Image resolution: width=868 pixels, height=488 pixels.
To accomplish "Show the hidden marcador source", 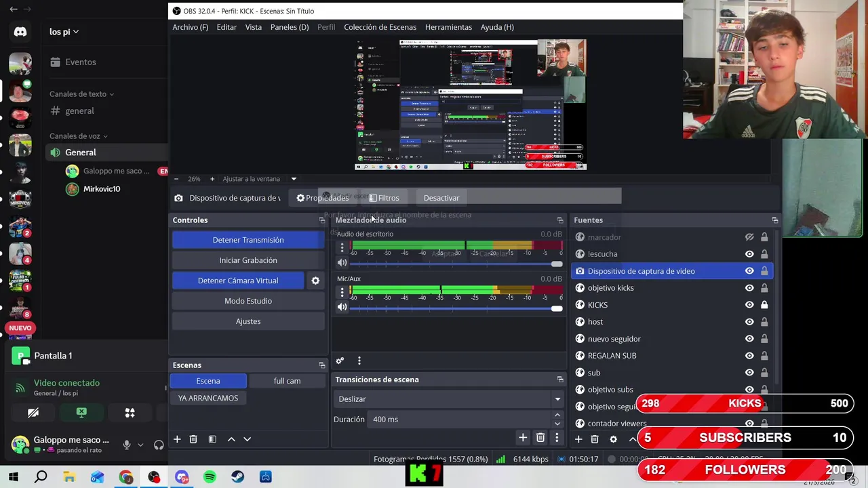I will click(x=749, y=237).
